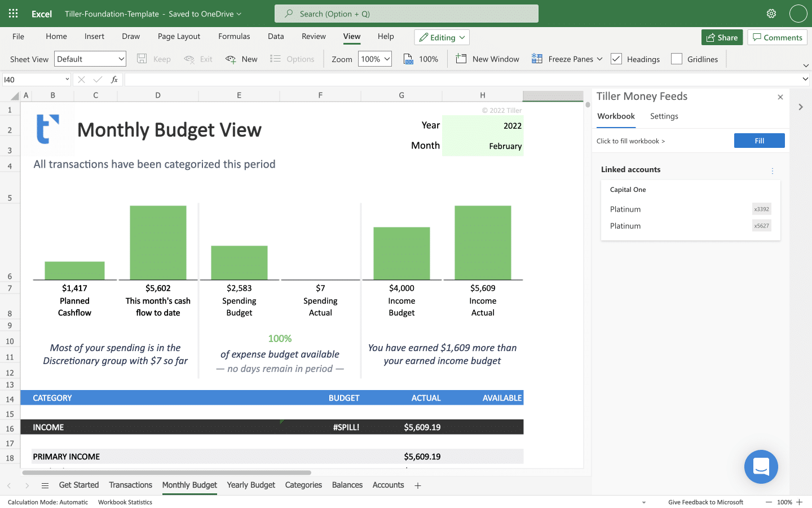Viewport: 812px width, 508px height.
Task: Collapse the side pane arrow
Action: coord(801,107)
